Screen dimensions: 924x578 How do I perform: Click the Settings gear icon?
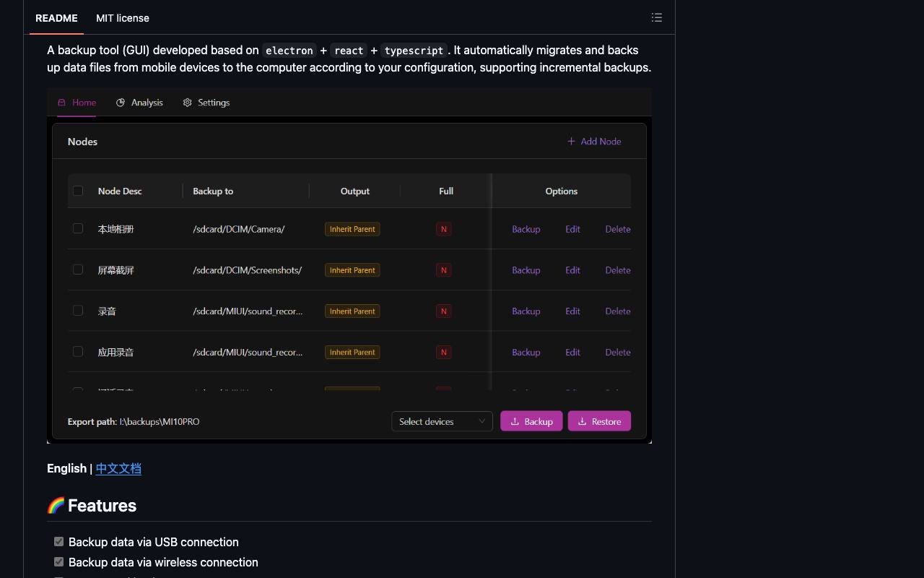click(x=188, y=103)
